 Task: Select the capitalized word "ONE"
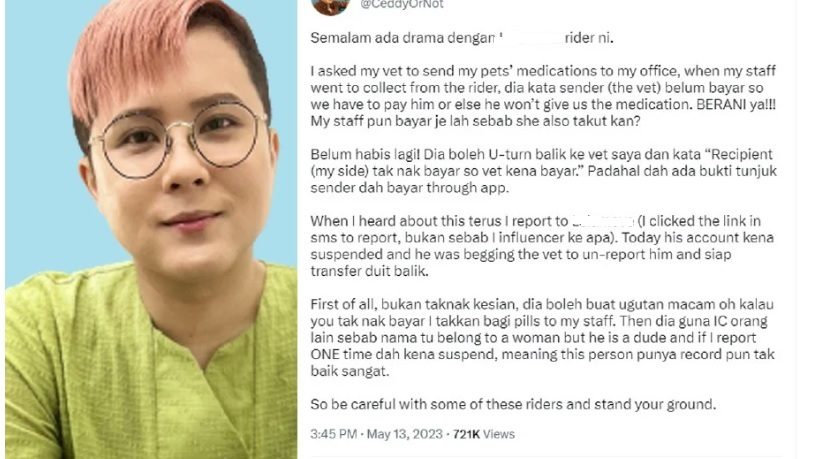325,355
